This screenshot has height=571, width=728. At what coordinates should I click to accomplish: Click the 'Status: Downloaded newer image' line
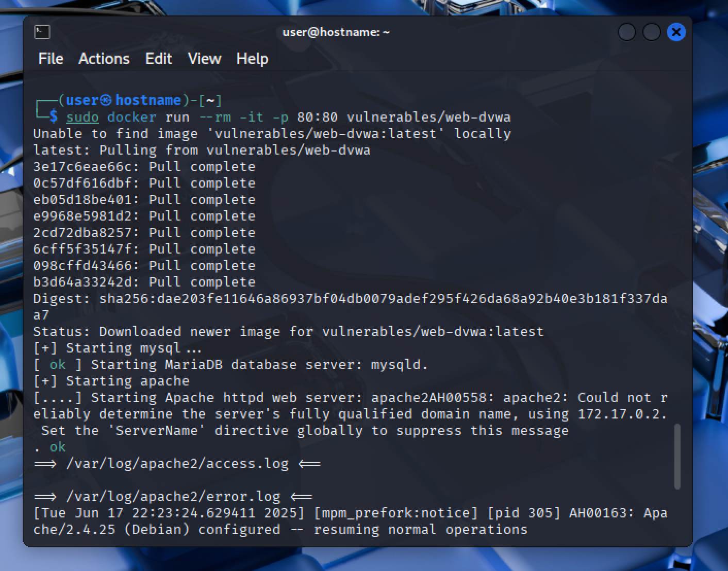(x=289, y=331)
